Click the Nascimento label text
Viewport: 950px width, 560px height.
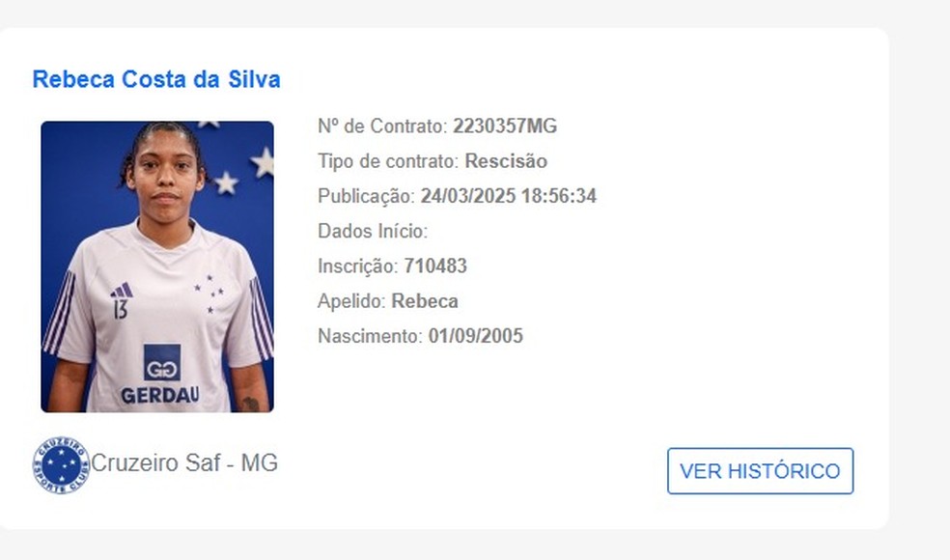tap(370, 336)
